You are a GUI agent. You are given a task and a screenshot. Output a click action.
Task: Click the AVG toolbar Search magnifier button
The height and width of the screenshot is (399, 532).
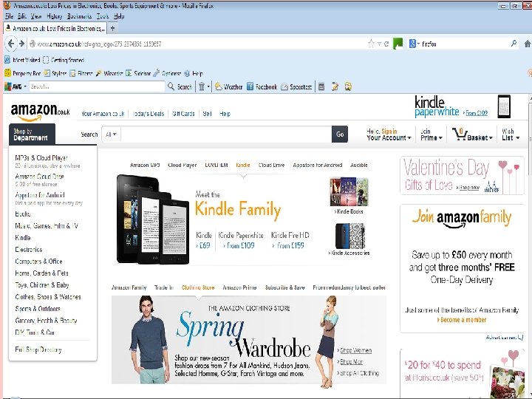click(x=180, y=86)
